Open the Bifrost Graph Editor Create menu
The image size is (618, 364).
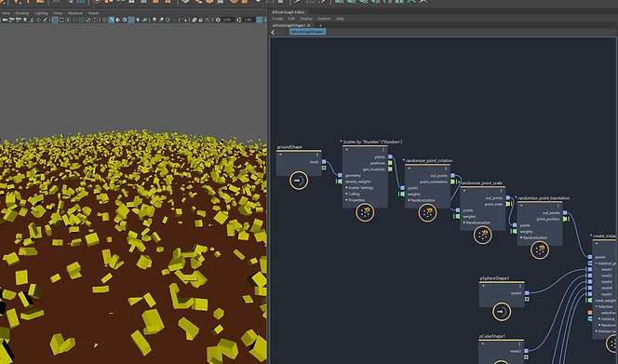pos(277,19)
